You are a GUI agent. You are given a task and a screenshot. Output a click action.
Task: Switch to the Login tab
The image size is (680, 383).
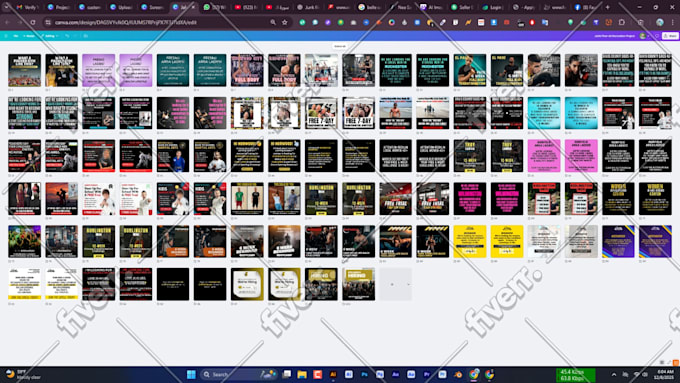493,7
